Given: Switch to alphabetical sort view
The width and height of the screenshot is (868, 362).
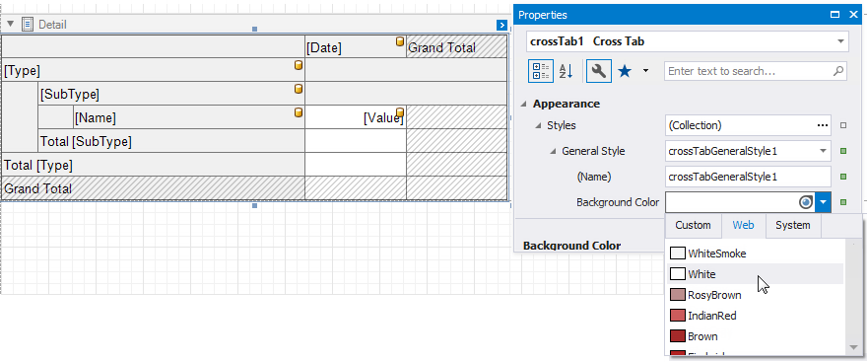Looking at the screenshot, I should 566,71.
